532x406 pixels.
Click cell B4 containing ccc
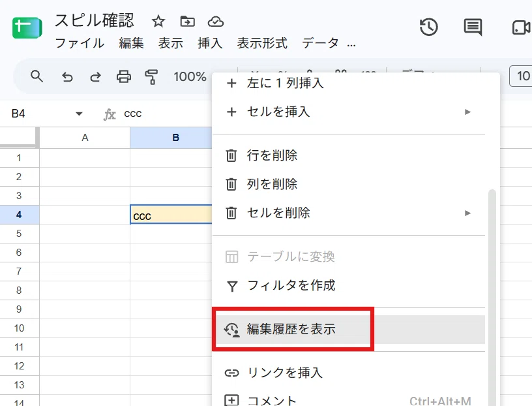coord(171,215)
